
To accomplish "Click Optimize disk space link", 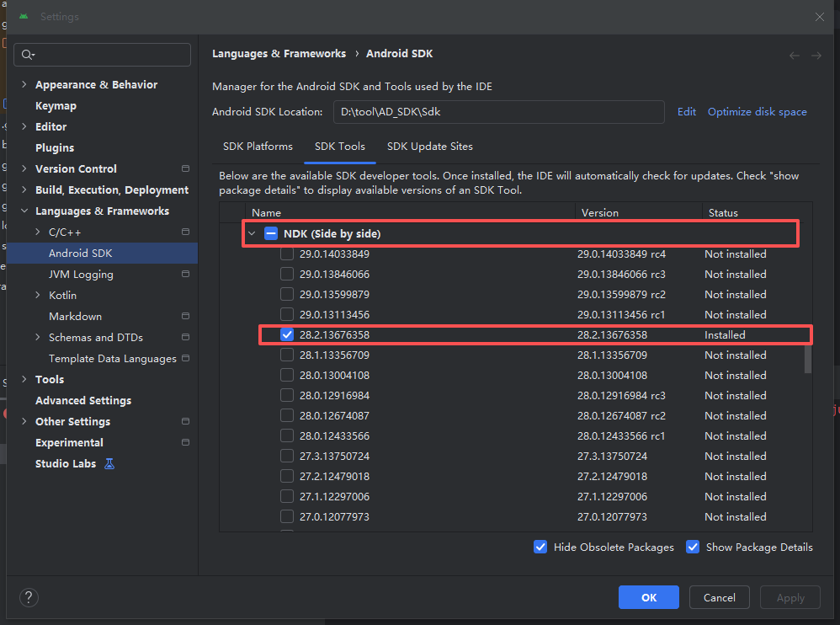I will tap(757, 111).
